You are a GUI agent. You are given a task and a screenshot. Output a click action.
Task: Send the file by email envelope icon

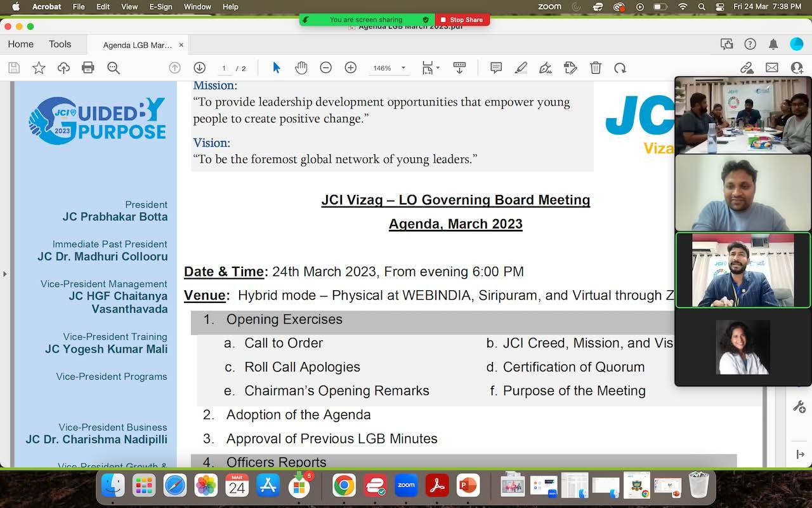[772, 68]
